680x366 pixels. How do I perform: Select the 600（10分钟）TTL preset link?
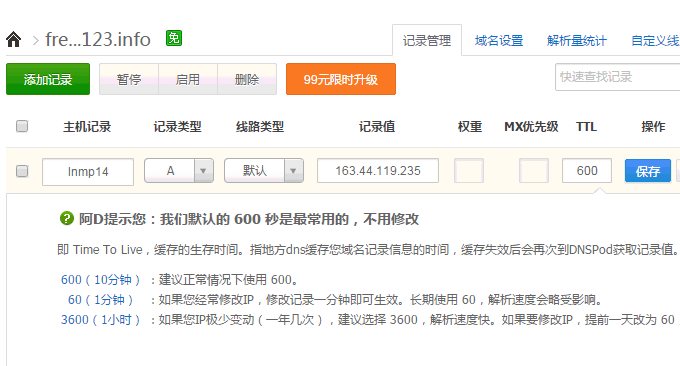click(x=100, y=280)
